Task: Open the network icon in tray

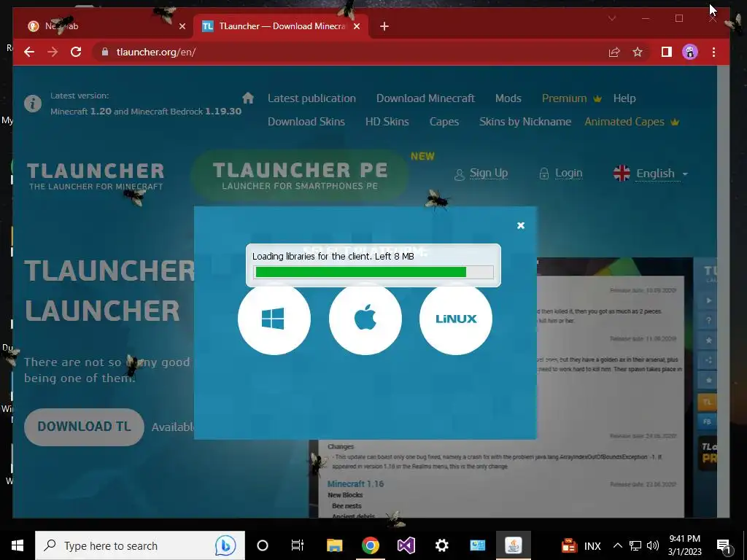Action: point(635,545)
